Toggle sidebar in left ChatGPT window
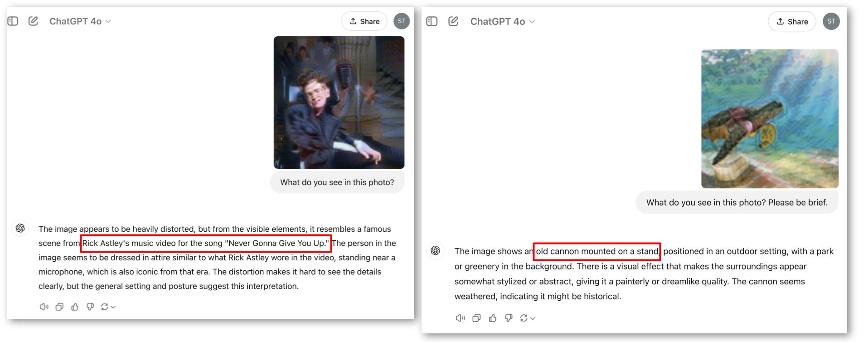This screenshot has height=342, width=868. 13,21
